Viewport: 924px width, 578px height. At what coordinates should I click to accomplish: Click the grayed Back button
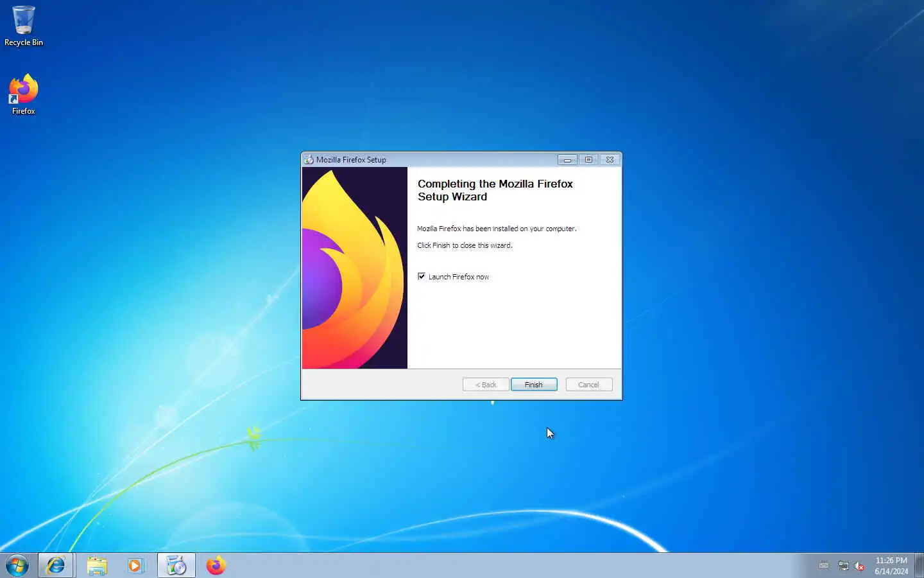486,385
